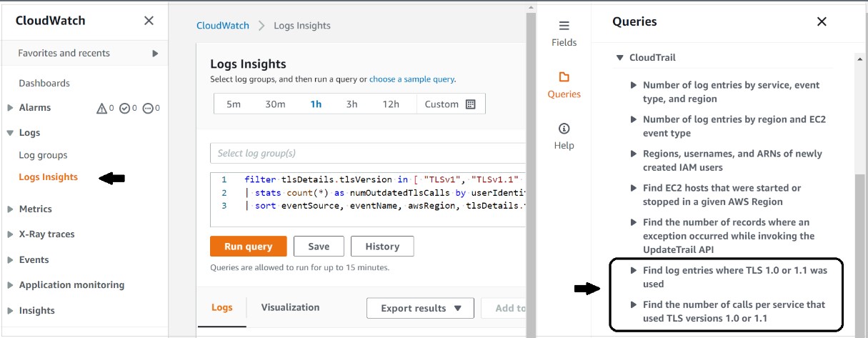Select the 30m time range

(x=275, y=104)
